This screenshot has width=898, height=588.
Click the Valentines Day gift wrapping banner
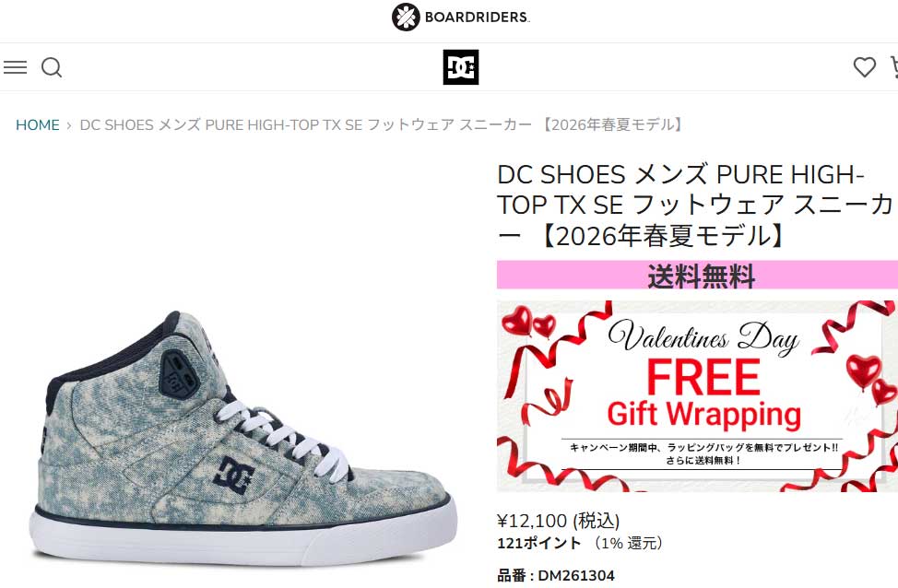point(697,396)
